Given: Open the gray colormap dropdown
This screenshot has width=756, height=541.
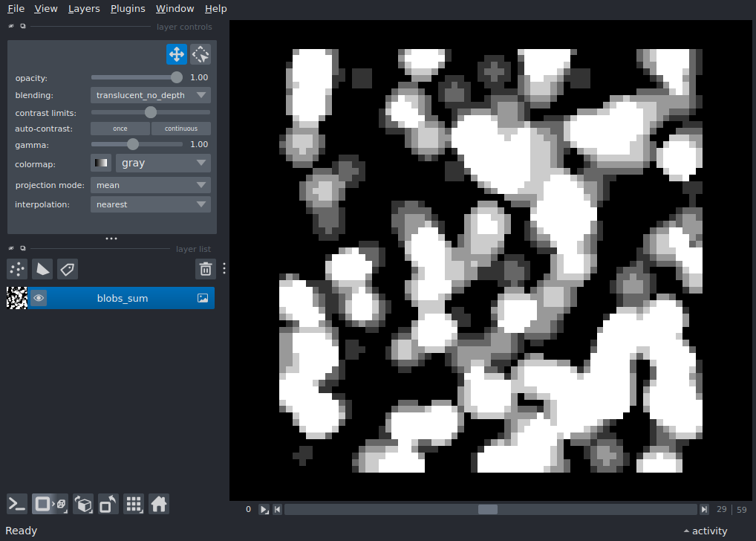Looking at the screenshot, I should 163,163.
